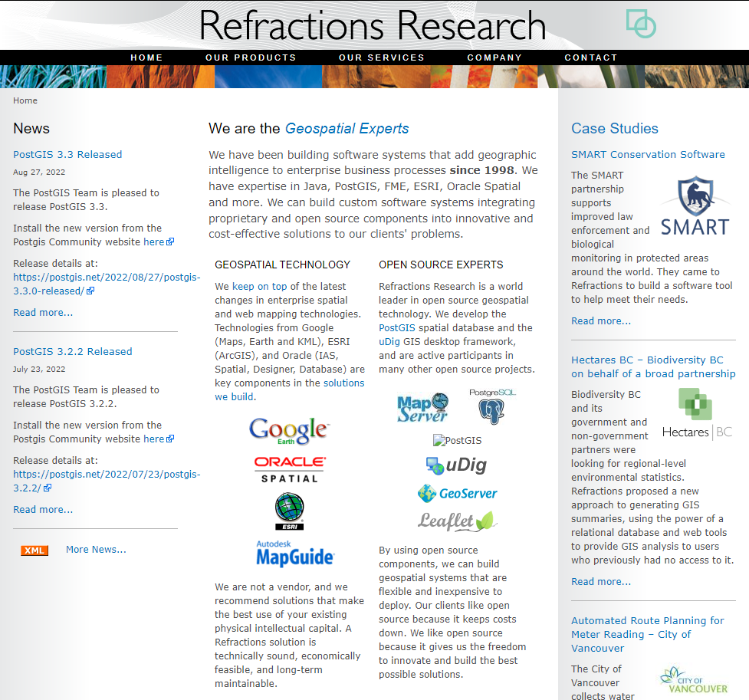Click the bold 'since 1998' text

[482, 170]
